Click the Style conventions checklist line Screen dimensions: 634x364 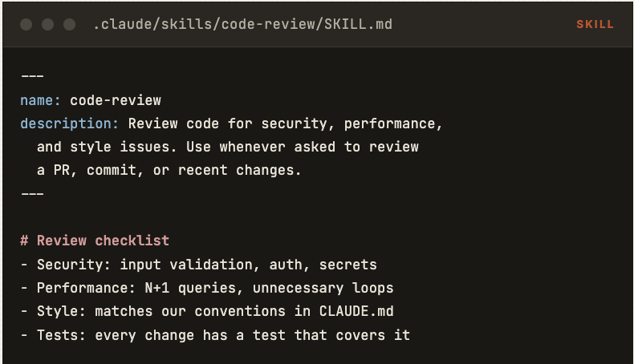pyautogui.click(x=206, y=311)
